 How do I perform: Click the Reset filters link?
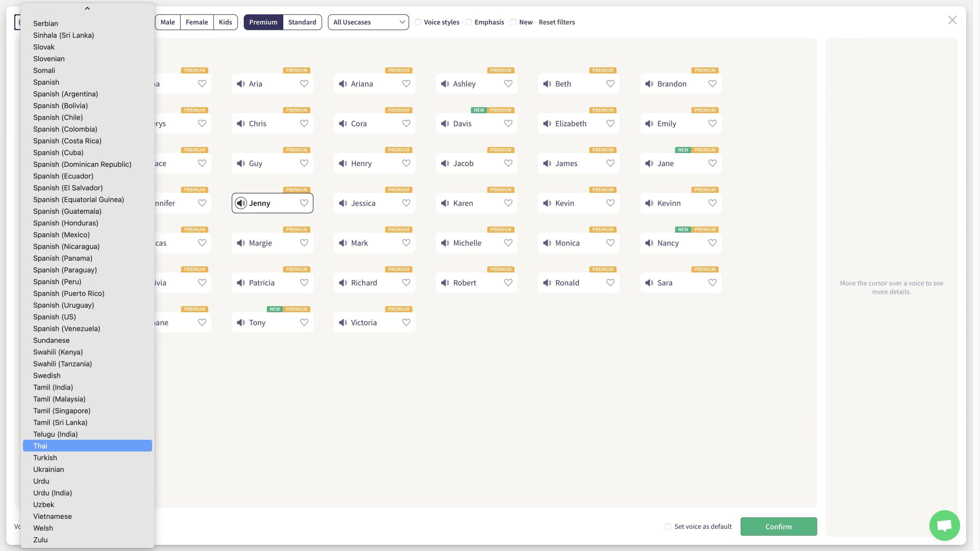click(x=557, y=22)
